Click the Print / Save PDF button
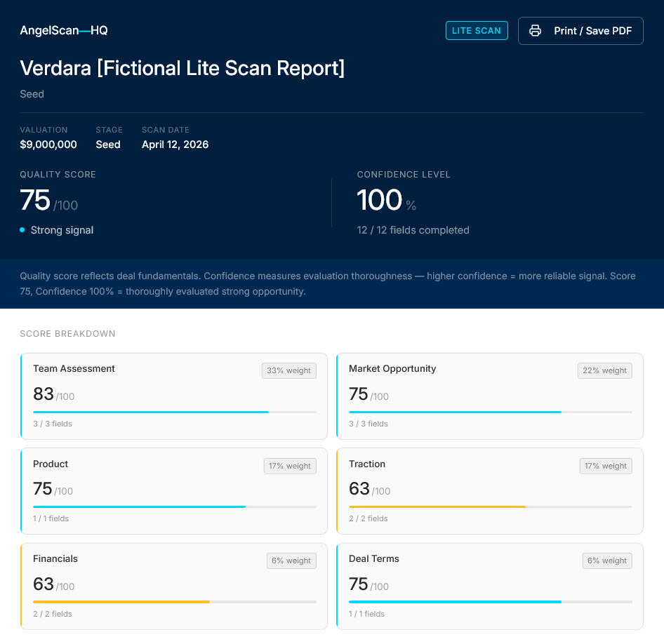The height and width of the screenshot is (644, 664). click(580, 31)
